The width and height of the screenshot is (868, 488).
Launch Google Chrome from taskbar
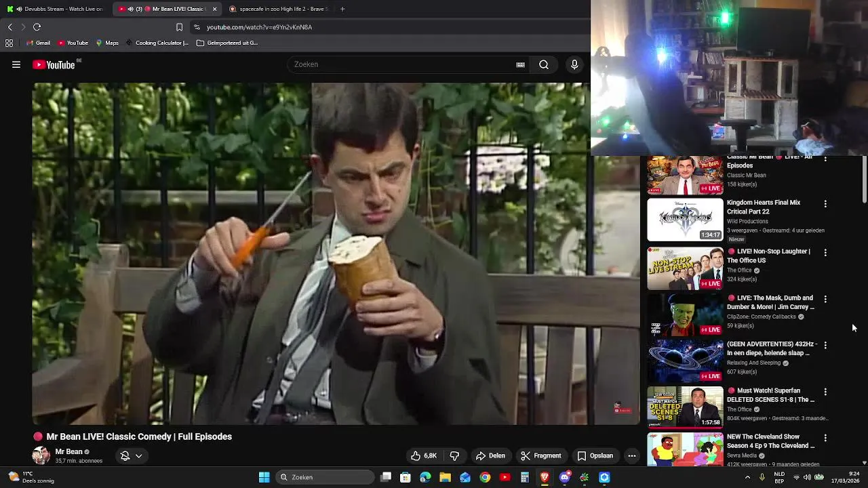[485, 477]
